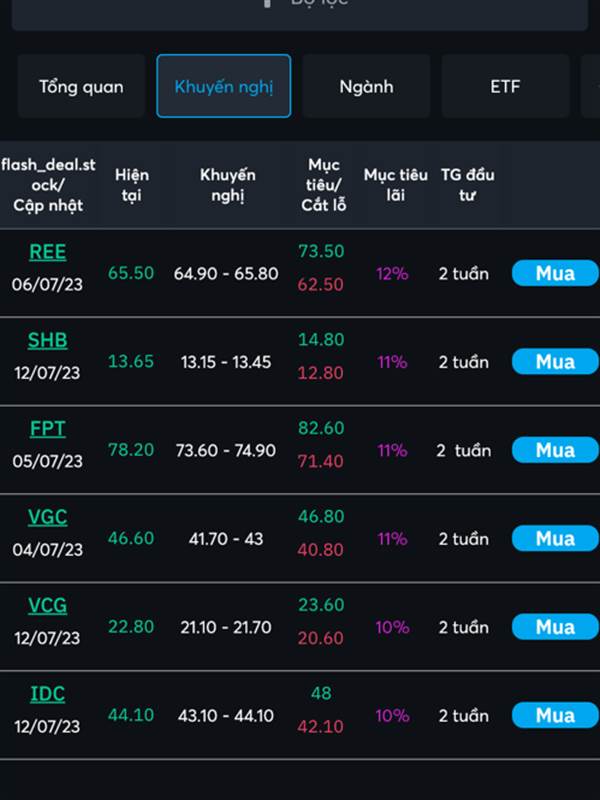Viewport: 600px width, 800px height.
Task: Click REE update date 06/07/23
Action: 47,284
